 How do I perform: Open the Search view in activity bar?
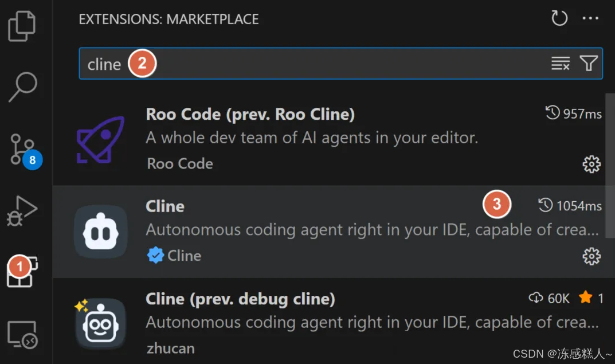pyautogui.click(x=23, y=87)
